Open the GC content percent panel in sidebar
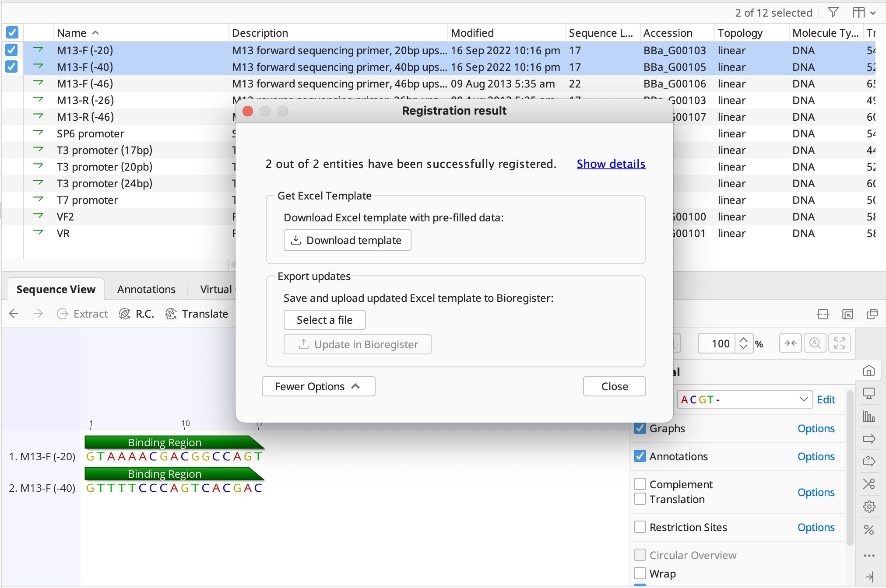886x588 pixels. (x=869, y=529)
